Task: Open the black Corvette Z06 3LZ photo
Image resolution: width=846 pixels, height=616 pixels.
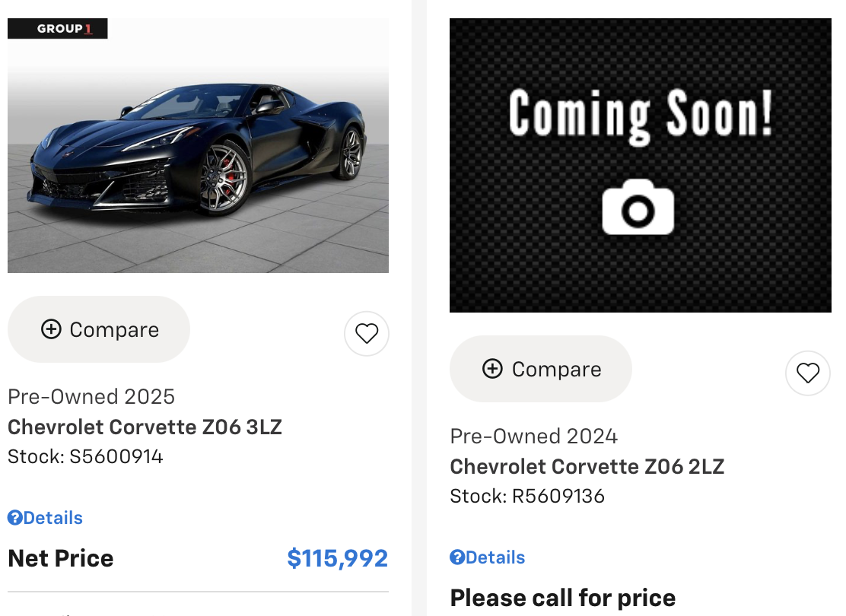Action: click(x=198, y=152)
